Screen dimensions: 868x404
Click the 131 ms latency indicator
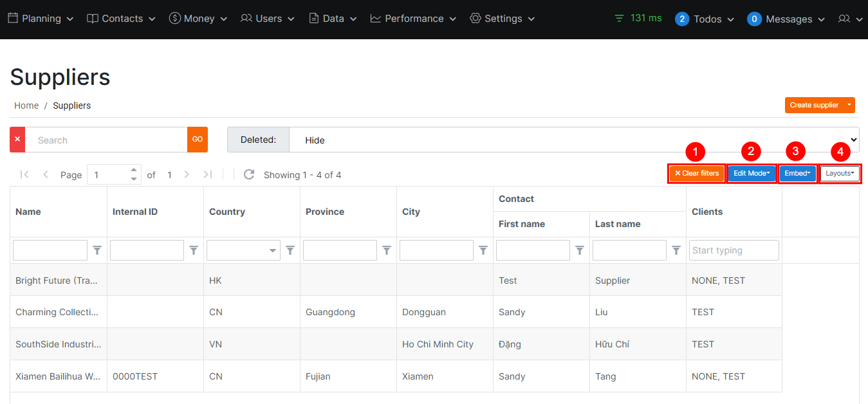click(x=638, y=18)
